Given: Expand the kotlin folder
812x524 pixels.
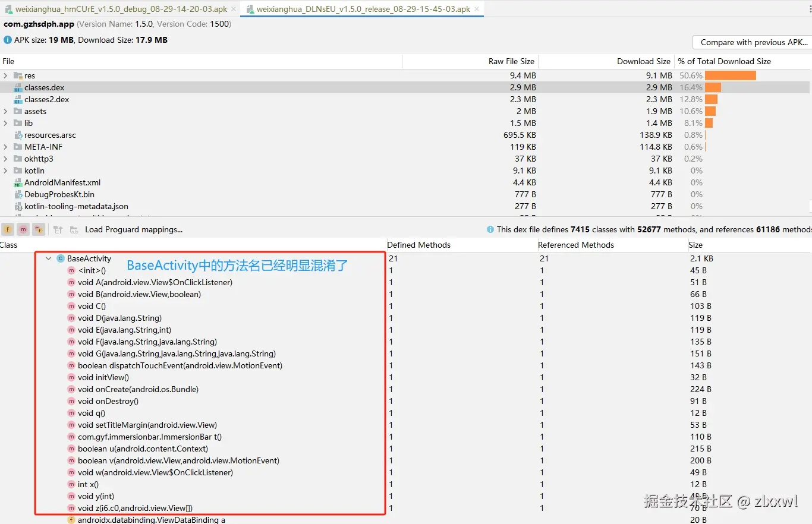Looking at the screenshot, I should [x=6, y=171].
